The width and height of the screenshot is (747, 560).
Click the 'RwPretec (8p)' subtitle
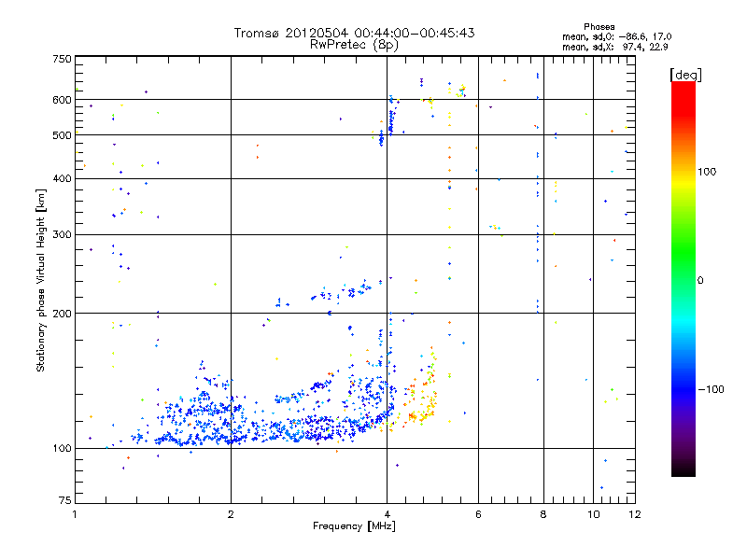tap(354, 45)
